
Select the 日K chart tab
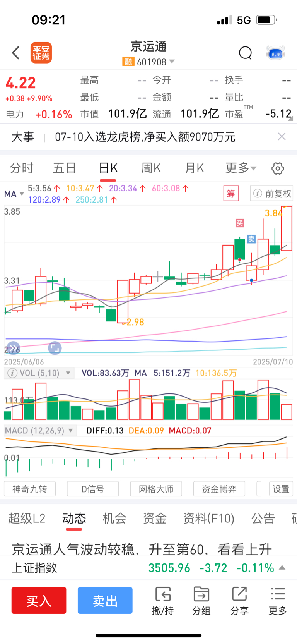108,168
